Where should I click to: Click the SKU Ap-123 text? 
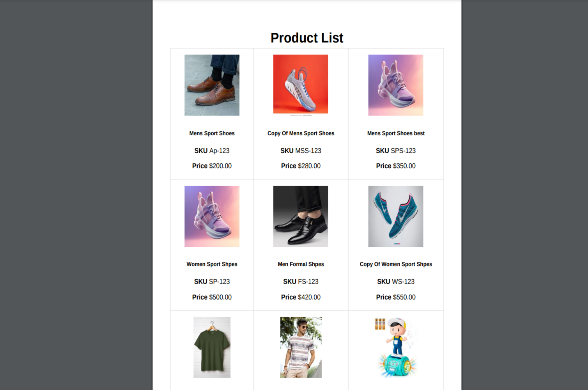[212, 151]
